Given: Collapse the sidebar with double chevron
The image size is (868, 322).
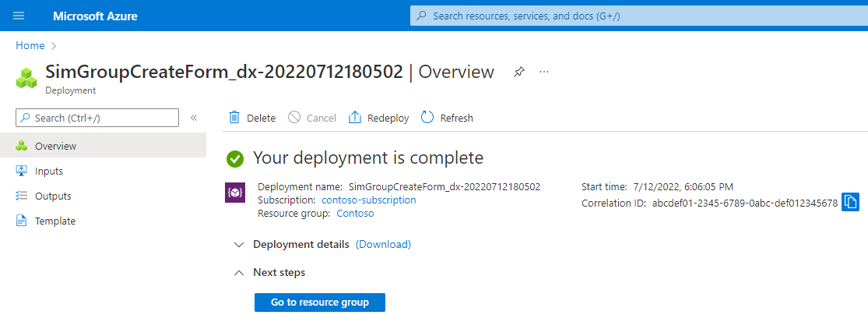Looking at the screenshot, I should click(194, 118).
